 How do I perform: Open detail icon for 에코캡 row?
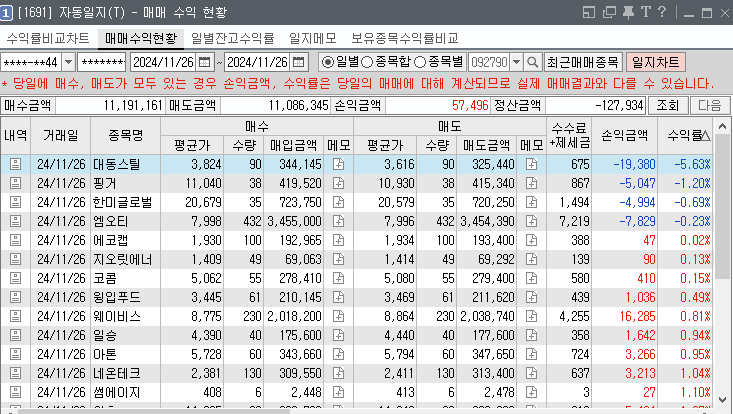pos(15,240)
